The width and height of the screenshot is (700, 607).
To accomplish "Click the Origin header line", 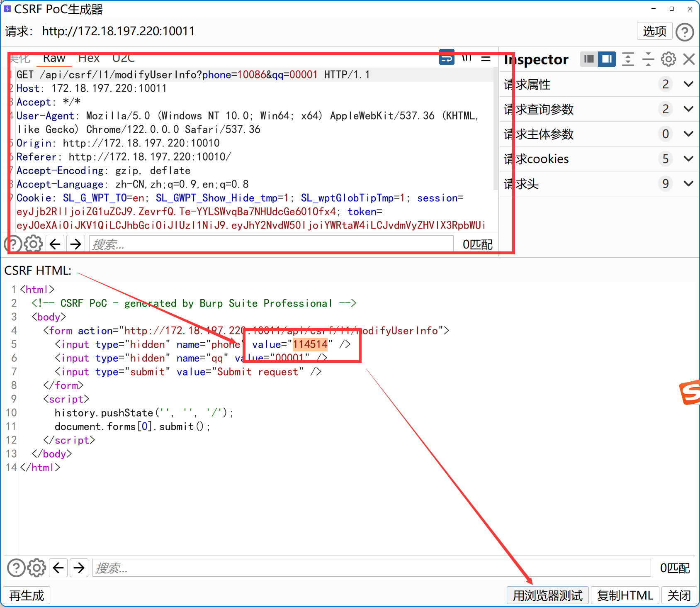I will [118, 143].
